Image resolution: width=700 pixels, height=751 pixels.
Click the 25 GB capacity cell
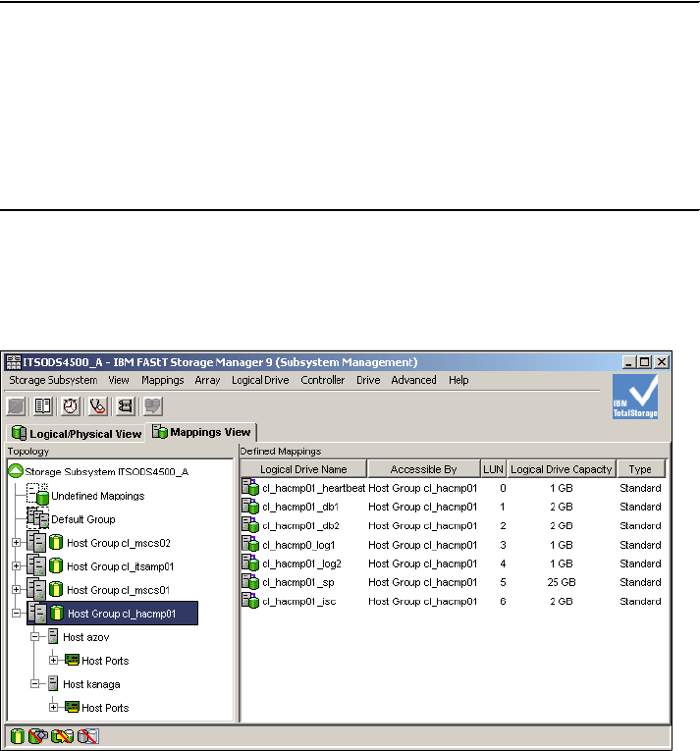click(561, 582)
